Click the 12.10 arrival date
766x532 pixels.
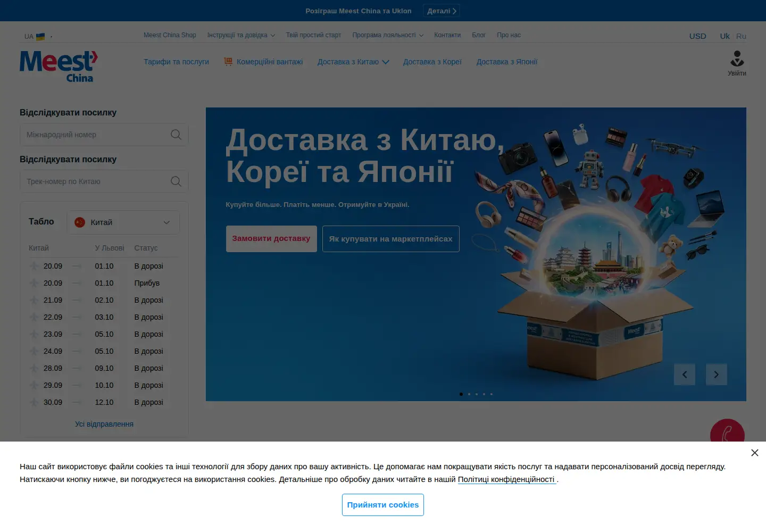[x=104, y=402]
